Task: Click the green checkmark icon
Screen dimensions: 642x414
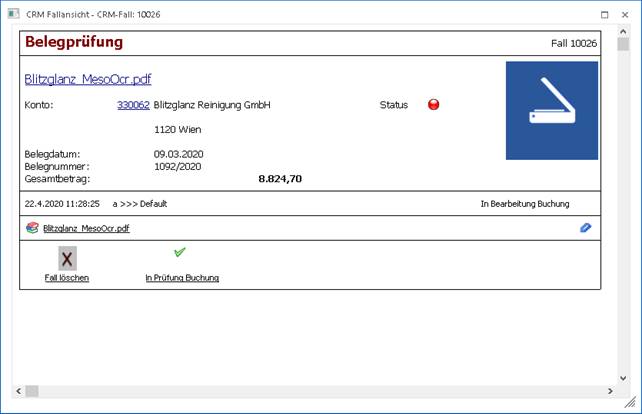Action: (x=180, y=253)
